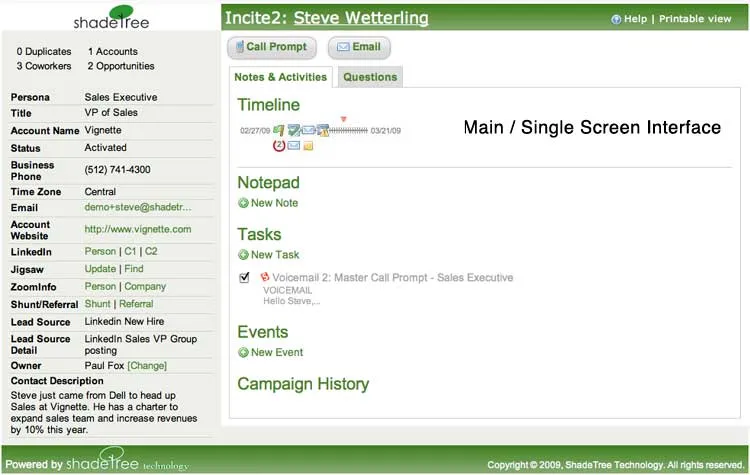The image size is (750, 475).
Task: Click the Email button
Action: (x=359, y=47)
